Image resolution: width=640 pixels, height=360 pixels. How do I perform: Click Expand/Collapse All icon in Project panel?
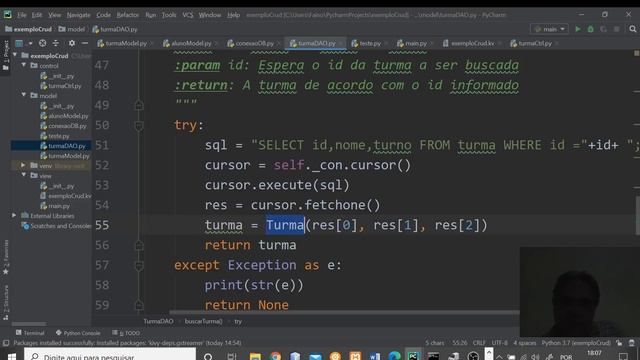coord(56,43)
